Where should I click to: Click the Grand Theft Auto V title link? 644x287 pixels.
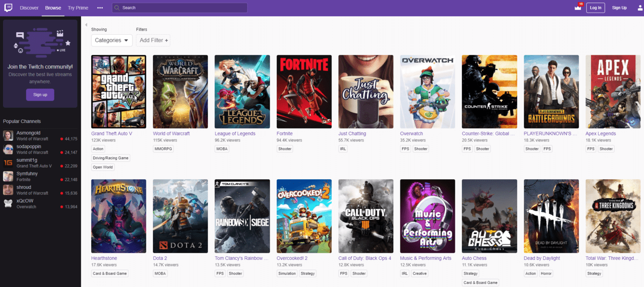click(112, 133)
